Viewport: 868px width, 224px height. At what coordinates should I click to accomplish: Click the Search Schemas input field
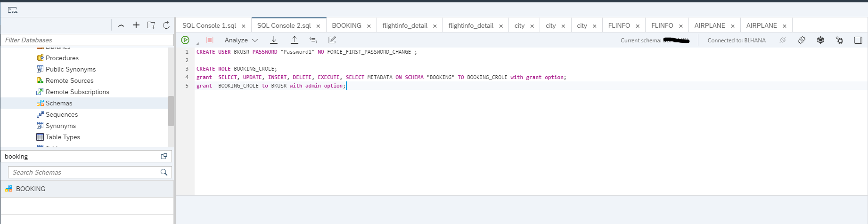[85, 172]
